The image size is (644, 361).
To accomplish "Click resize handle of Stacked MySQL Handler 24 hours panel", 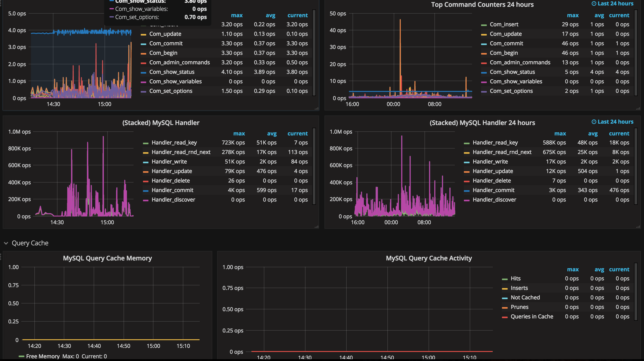I will coord(638,227).
